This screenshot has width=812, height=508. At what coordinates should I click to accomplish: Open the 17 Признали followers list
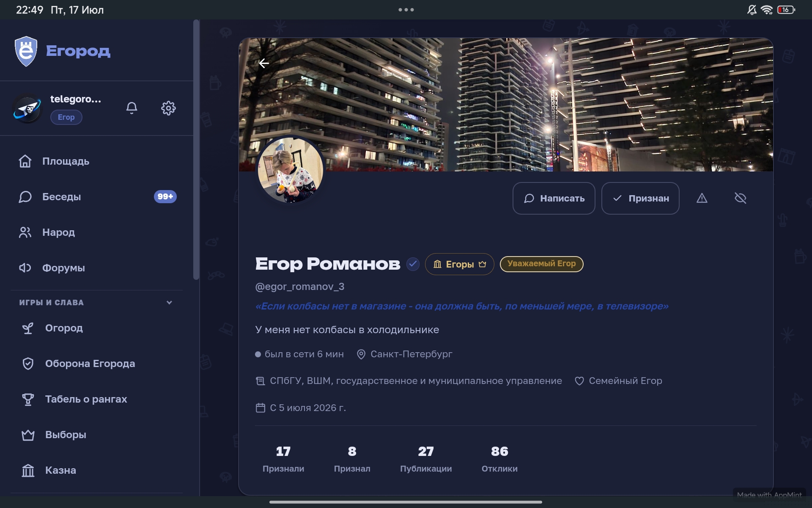(x=283, y=459)
